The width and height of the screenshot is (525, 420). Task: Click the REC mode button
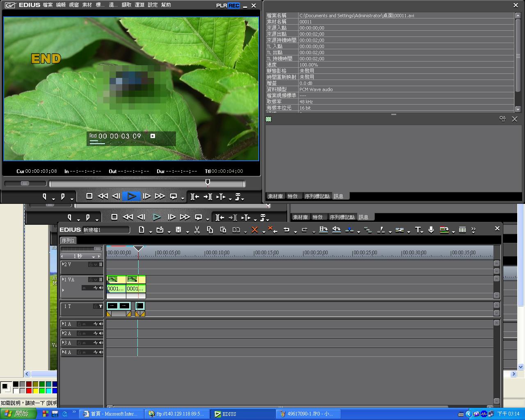coord(234,5)
